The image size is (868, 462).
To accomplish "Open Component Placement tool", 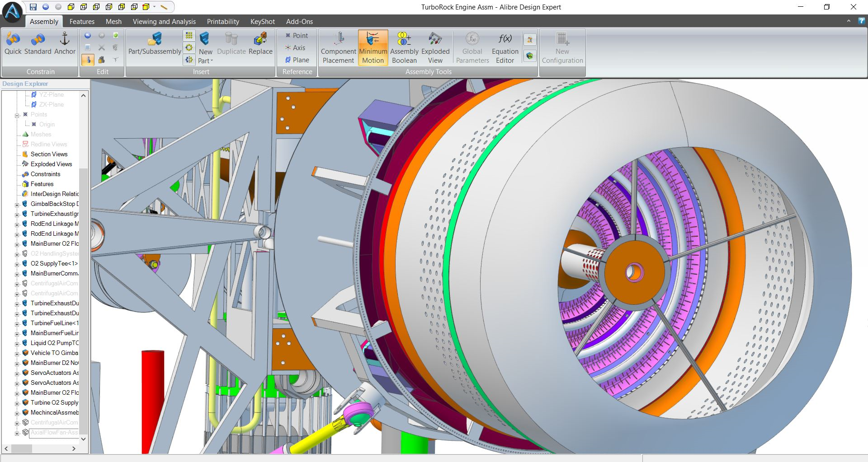I will tap(339, 48).
